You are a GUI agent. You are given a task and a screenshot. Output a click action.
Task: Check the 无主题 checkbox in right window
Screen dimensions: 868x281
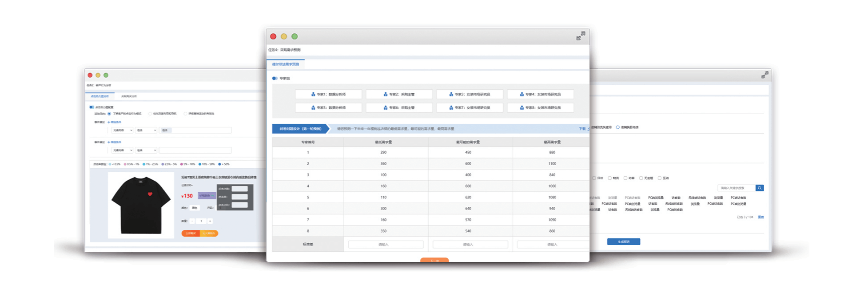click(x=641, y=178)
